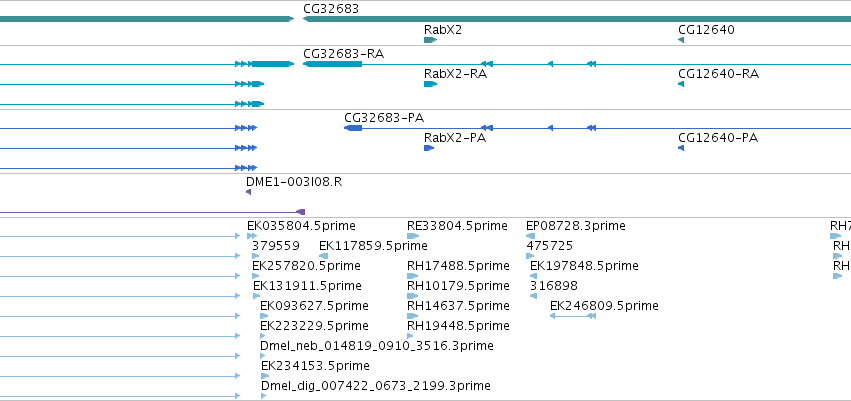
Task: Click the 475725 feature label
Action: [549, 246]
